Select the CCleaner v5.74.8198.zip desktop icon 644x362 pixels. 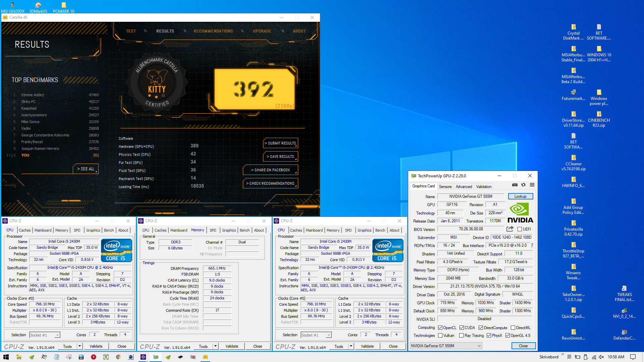[x=574, y=163]
